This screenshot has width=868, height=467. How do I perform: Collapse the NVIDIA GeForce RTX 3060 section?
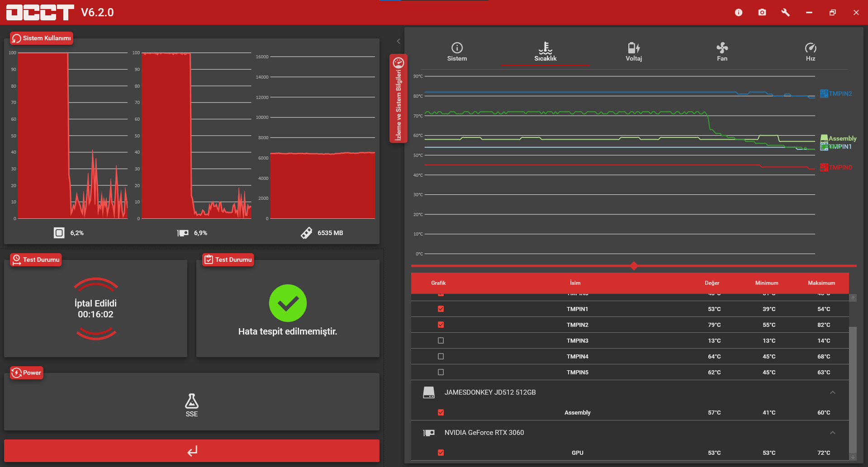833,433
